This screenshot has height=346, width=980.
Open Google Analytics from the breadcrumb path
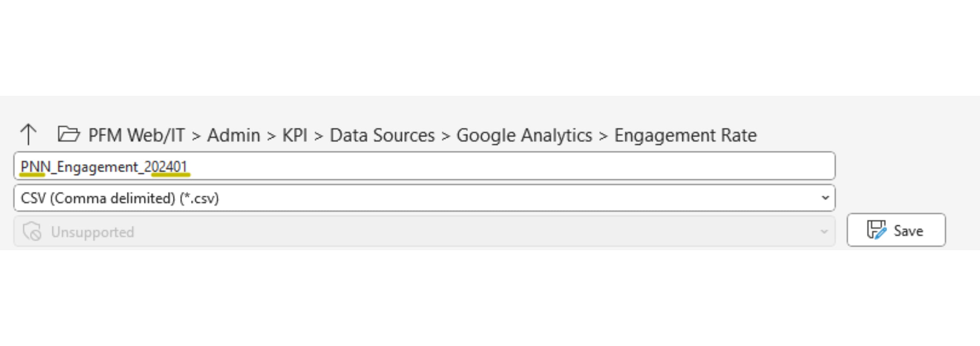point(524,135)
